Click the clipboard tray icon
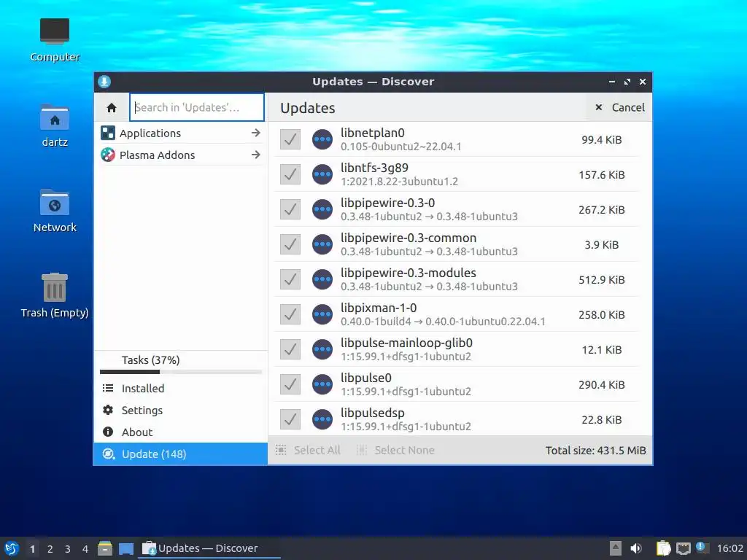747x560 pixels. (663, 548)
